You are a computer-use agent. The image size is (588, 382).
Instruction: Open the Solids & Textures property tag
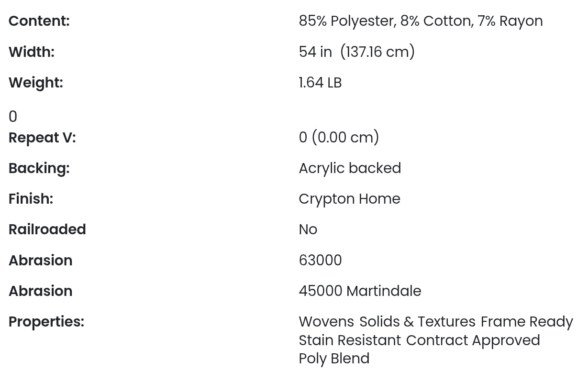tap(417, 322)
